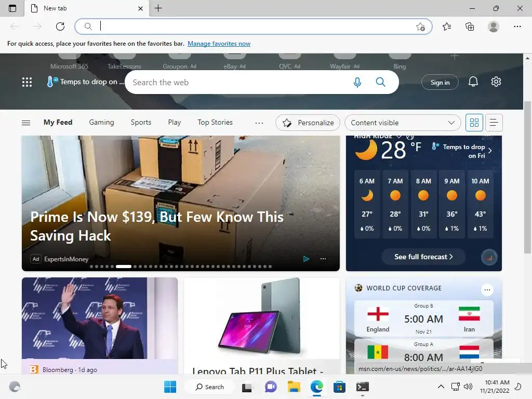Expand the Temps to drop on Fri chevron
This screenshot has height=399, width=532.
490,151
